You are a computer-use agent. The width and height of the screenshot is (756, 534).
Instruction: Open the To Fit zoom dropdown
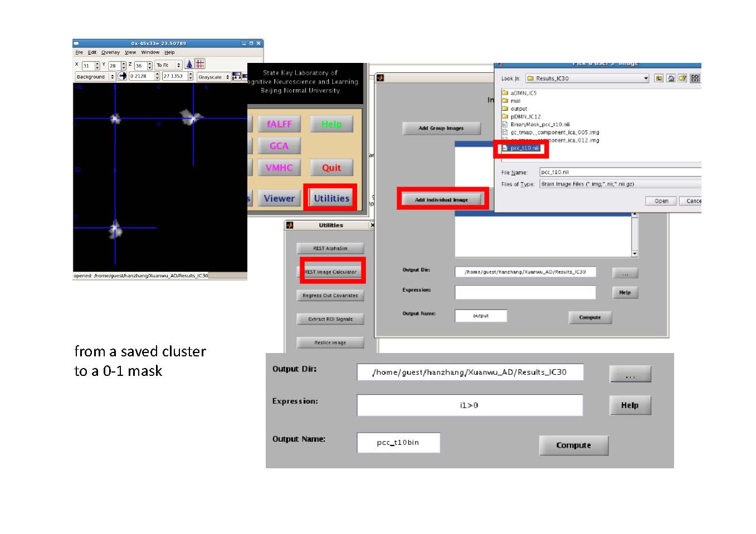click(x=168, y=65)
